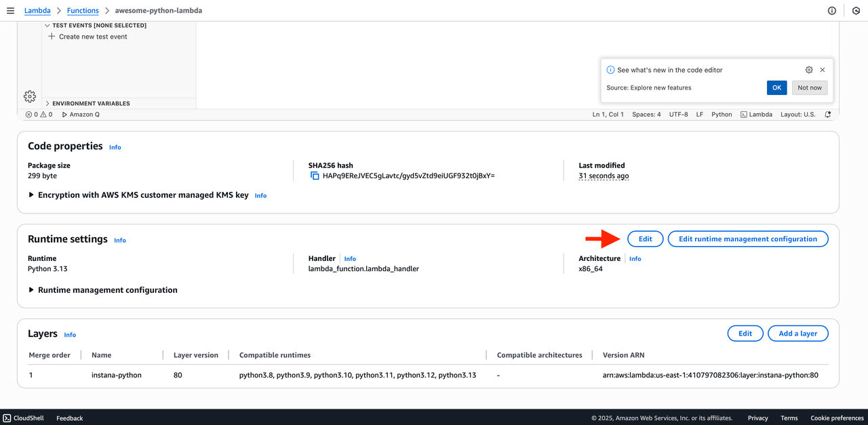Screen dimensions: 868x425
Task: Click Compatible runtimes column header
Action: pyautogui.click(x=275, y=355)
